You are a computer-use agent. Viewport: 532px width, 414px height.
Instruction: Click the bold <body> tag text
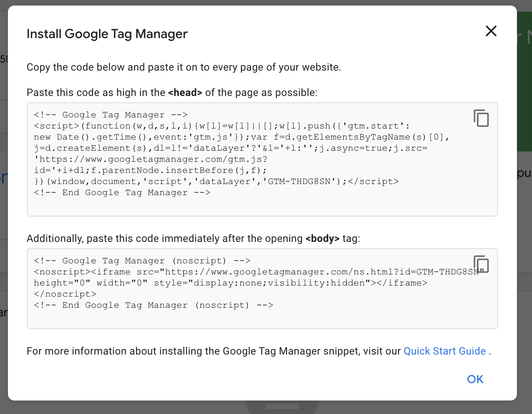click(x=323, y=238)
